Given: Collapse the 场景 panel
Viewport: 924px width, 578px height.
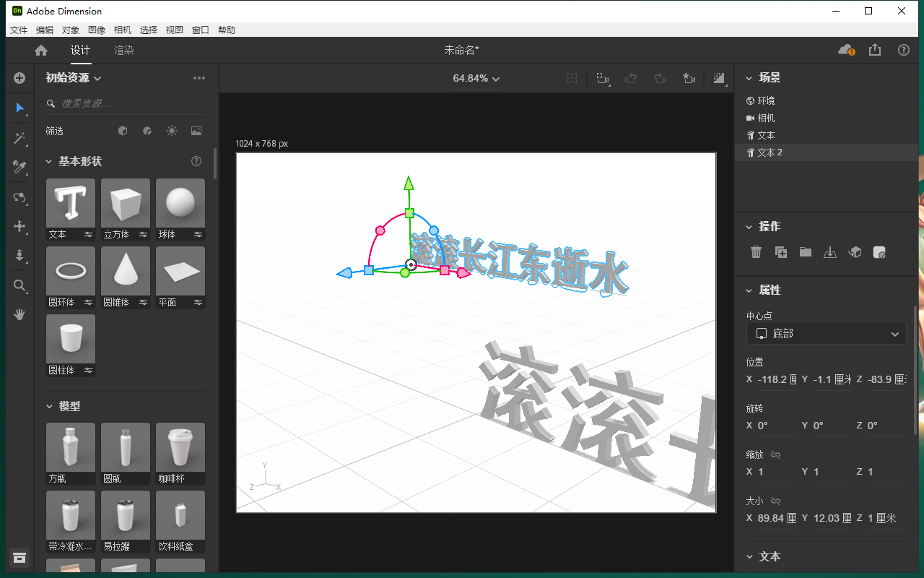Looking at the screenshot, I should point(749,78).
